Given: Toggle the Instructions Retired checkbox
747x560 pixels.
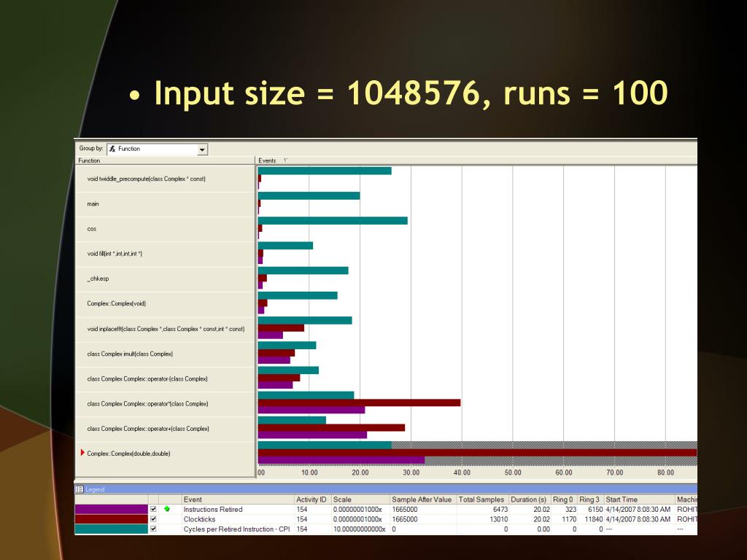Looking at the screenshot, I should tap(153, 509).
